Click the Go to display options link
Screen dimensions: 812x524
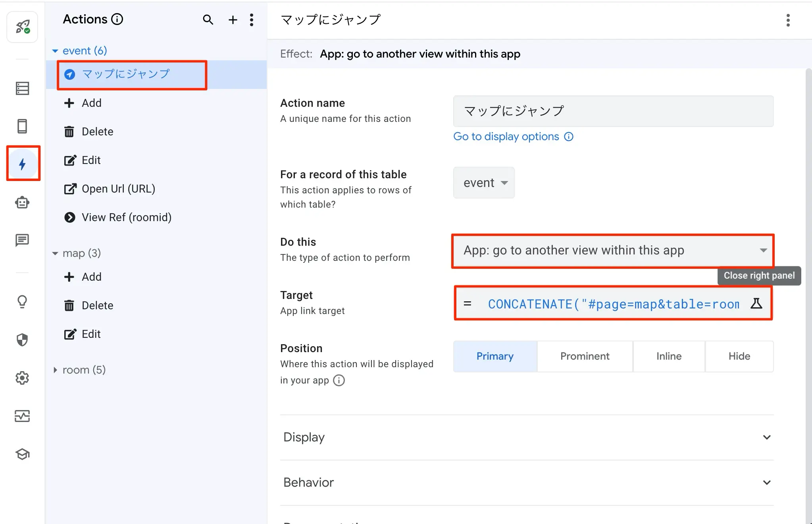click(506, 137)
